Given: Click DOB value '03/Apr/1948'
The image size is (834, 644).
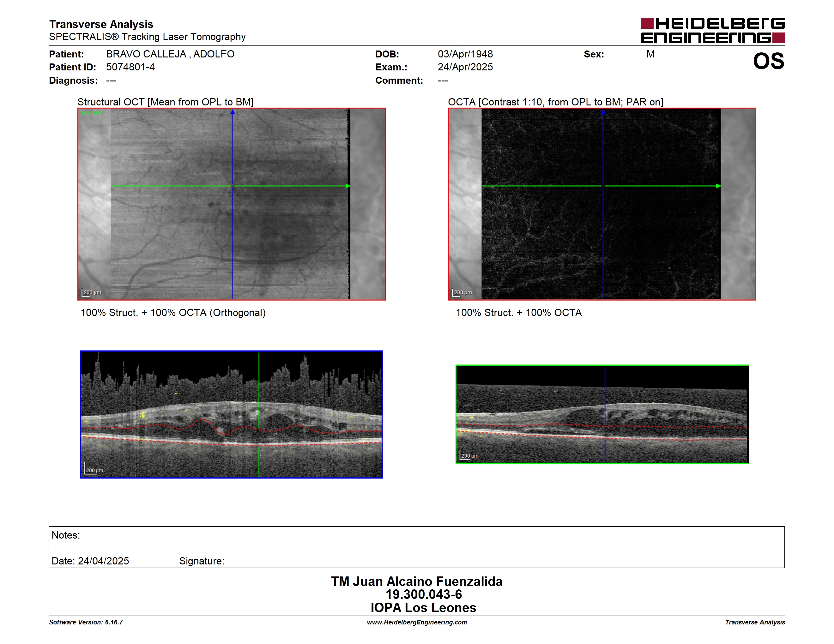Looking at the screenshot, I should pos(465,54).
